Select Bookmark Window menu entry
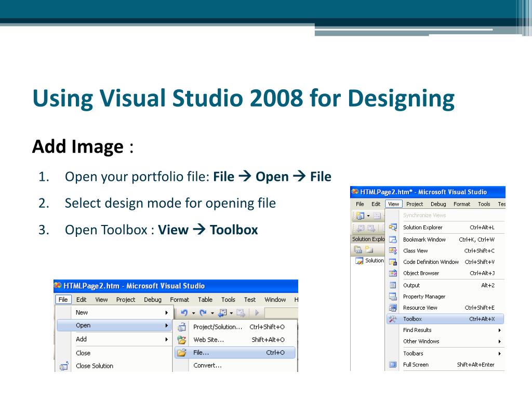The height and width of the screenshot is (399, 532). click(445, 240)
